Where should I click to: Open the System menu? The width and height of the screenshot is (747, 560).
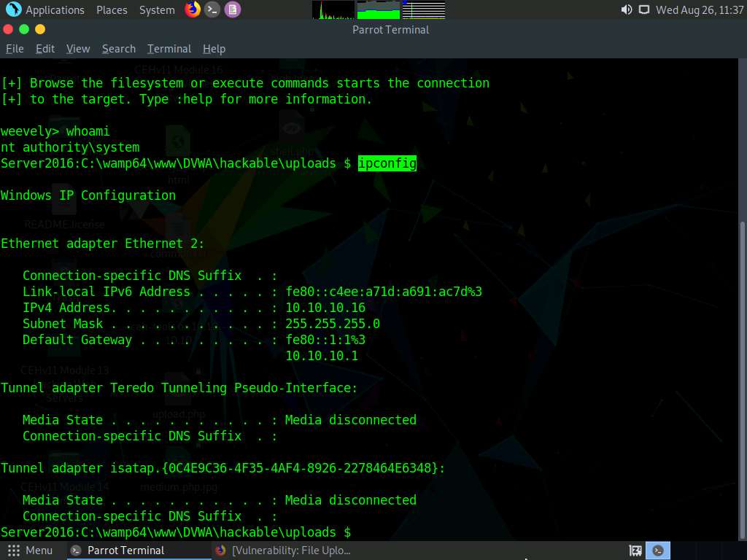157,9
